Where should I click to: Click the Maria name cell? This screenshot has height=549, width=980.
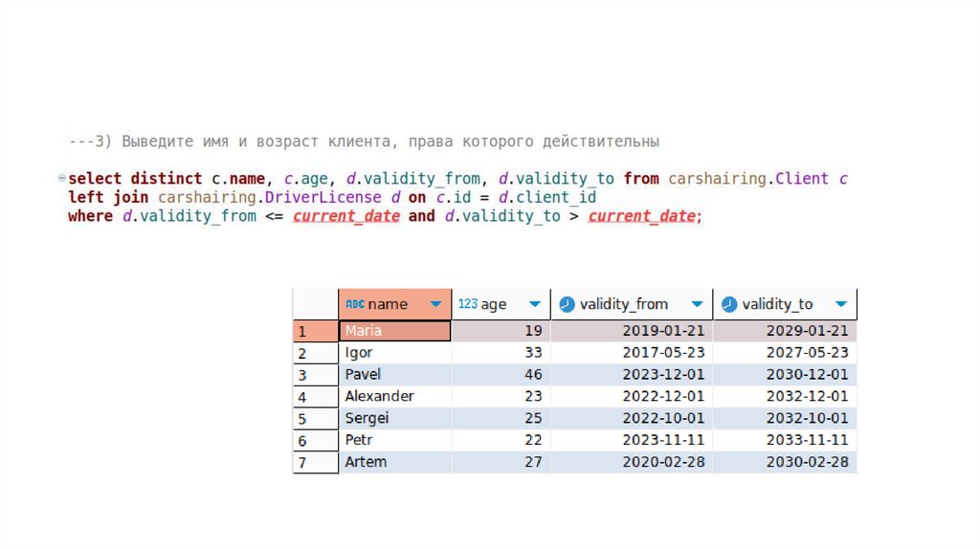394,331
